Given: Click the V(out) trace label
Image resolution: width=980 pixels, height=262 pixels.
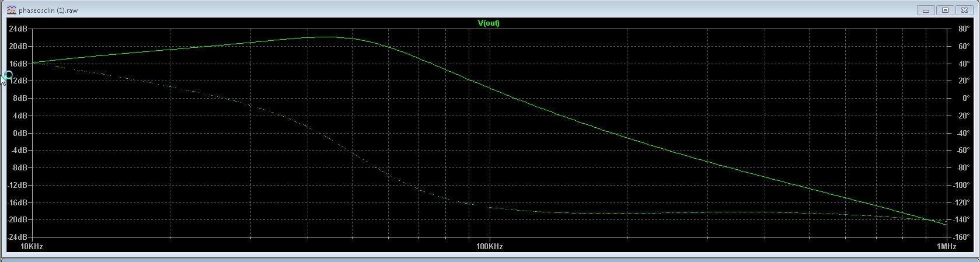Looking at the screenshot, I should (x=489, y=23).
